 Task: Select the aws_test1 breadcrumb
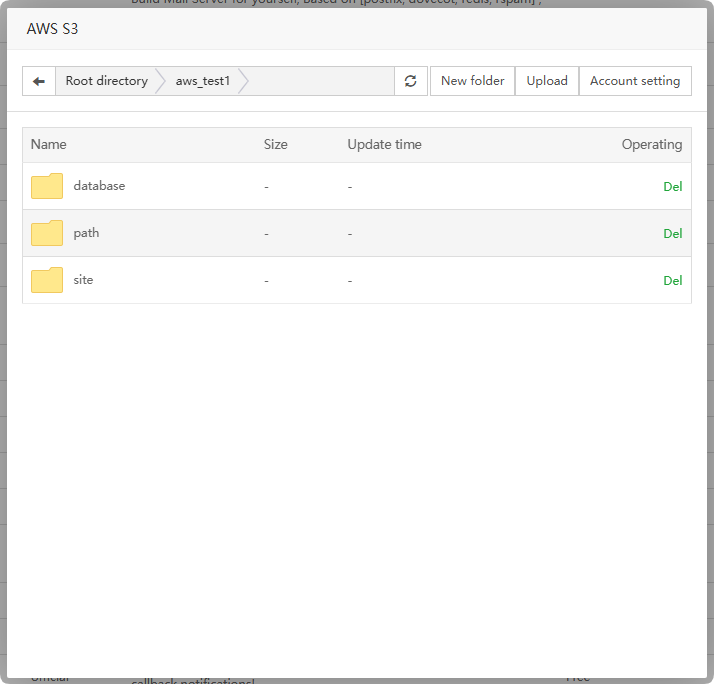202,81
